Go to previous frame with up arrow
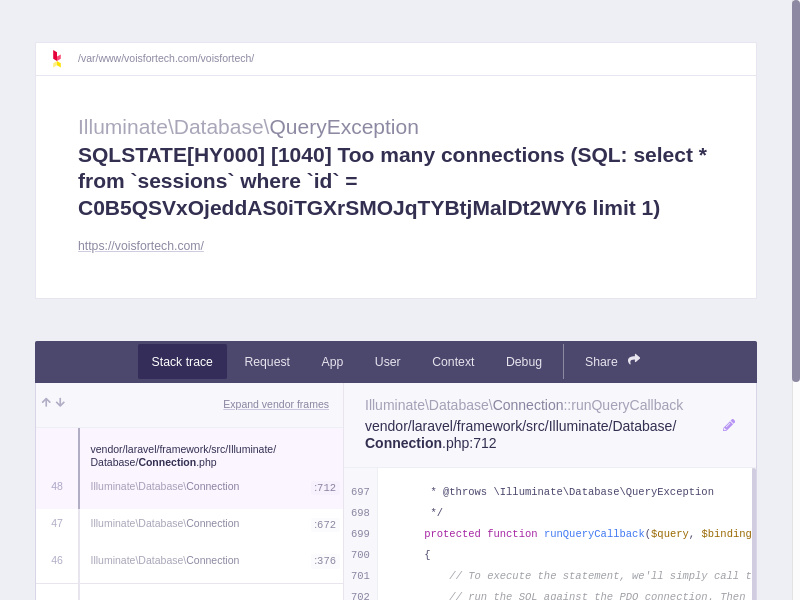 click(x=46, y=402)
